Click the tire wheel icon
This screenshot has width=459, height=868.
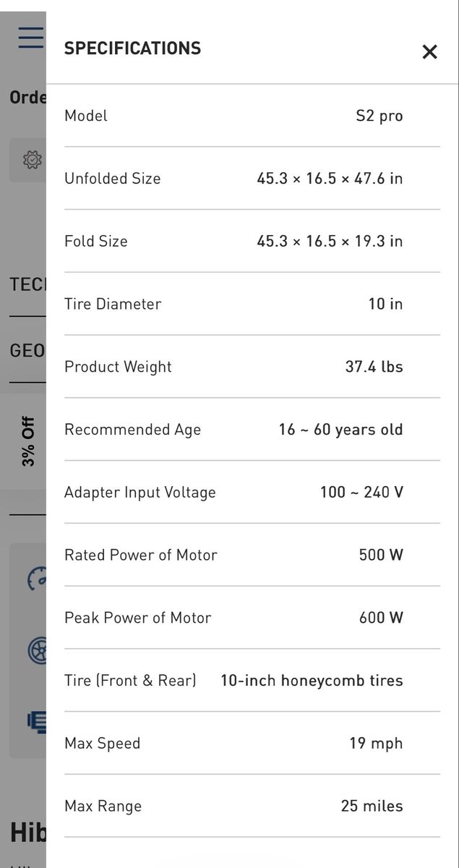pyautogui.click(x=37, y=651)
